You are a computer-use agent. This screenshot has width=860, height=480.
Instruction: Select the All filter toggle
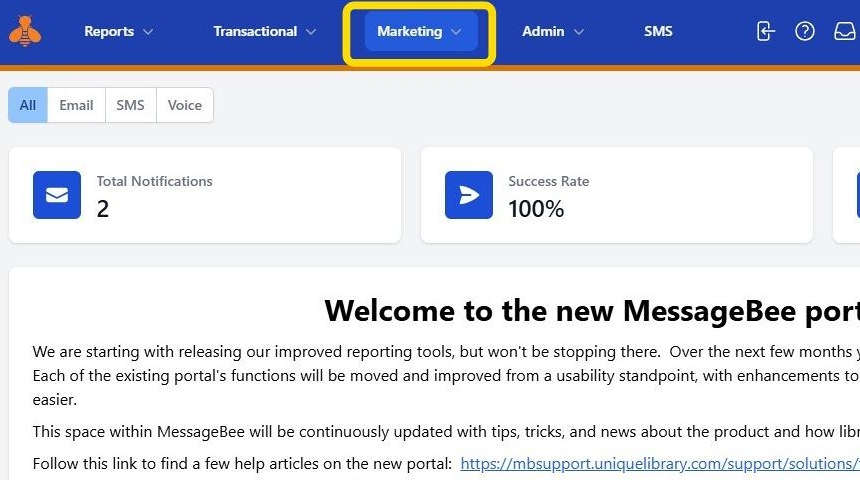click(x=28, y=105)
